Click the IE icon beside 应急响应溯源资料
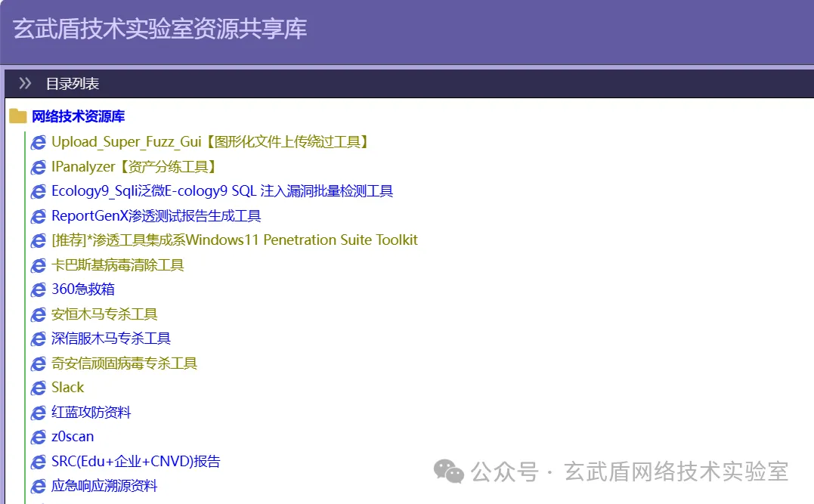This screenshot has width=814, height=504. pos(39,487)
